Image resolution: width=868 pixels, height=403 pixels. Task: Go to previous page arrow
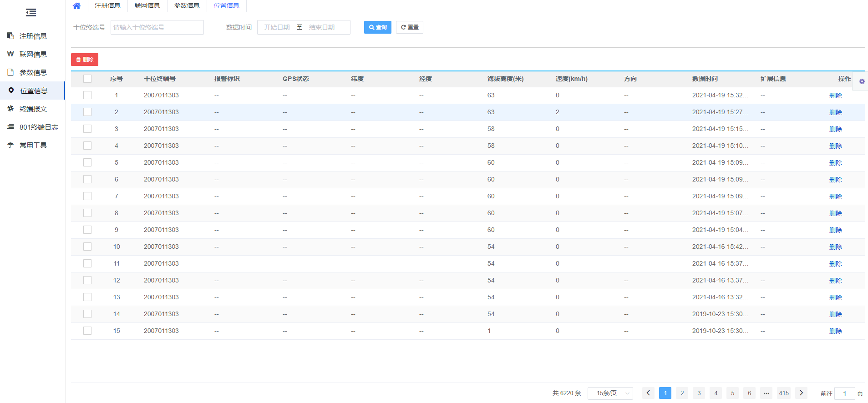(648, 393)
